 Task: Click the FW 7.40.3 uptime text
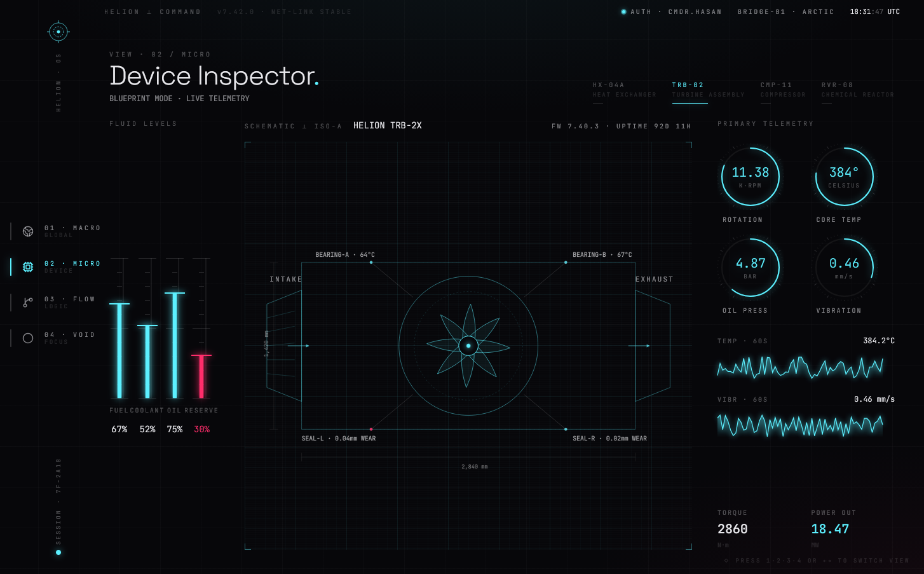(x=621, y=126)
